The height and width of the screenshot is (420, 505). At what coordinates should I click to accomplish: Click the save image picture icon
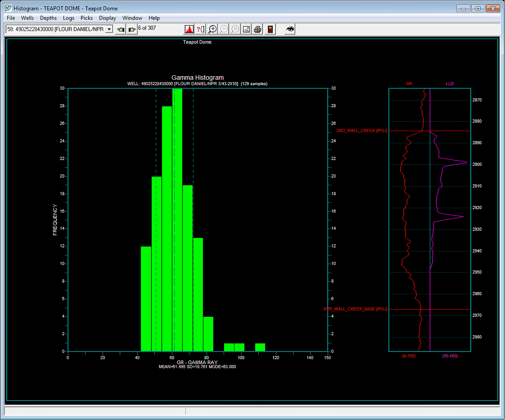pyautogui.click(x=246, y=29)
